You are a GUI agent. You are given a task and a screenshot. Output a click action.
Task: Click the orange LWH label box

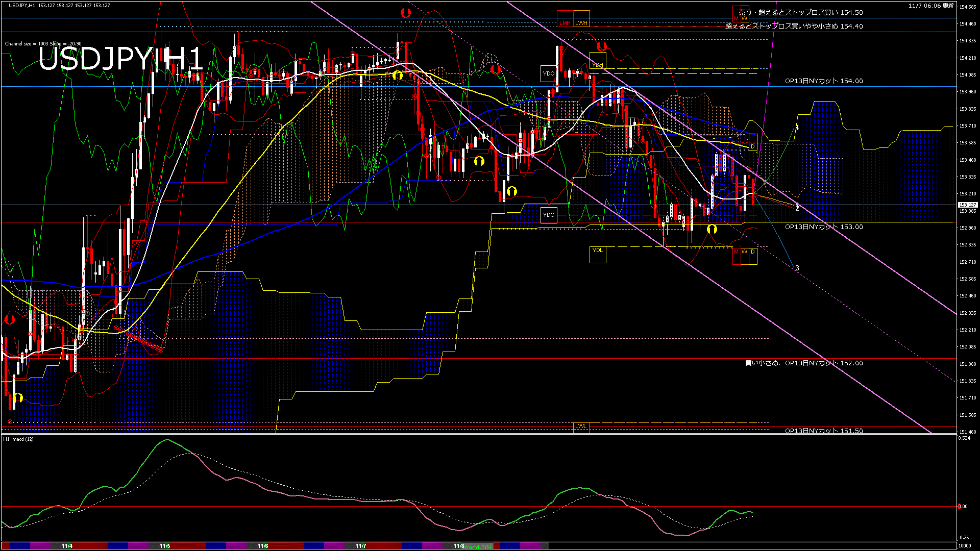click(x=581, y=23)
